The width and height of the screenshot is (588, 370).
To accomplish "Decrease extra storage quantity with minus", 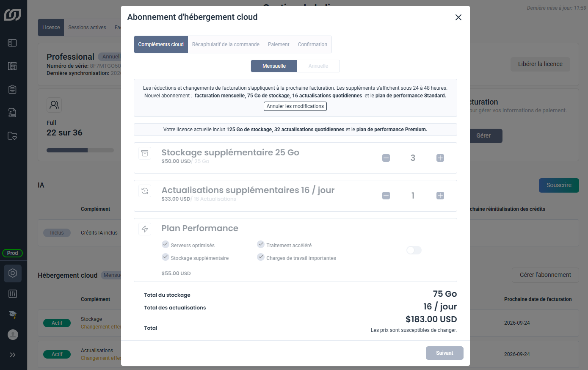I will coord(386,158).
